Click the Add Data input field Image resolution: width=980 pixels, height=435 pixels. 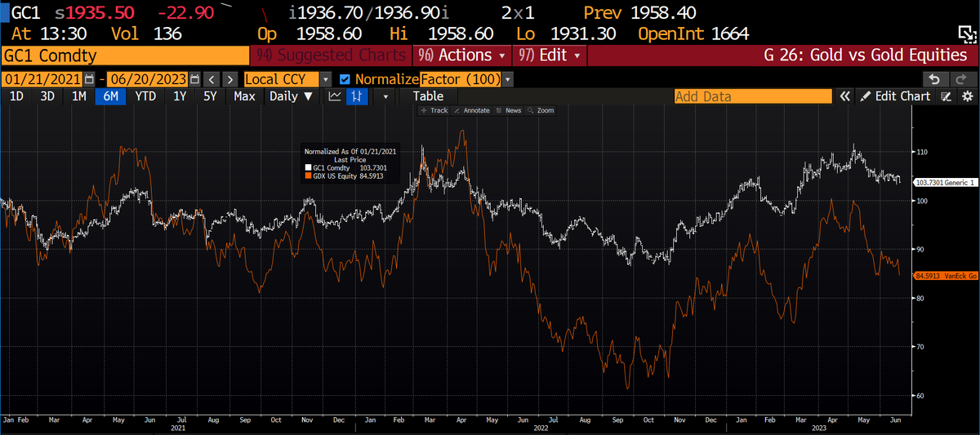click(x=751, y=96)
